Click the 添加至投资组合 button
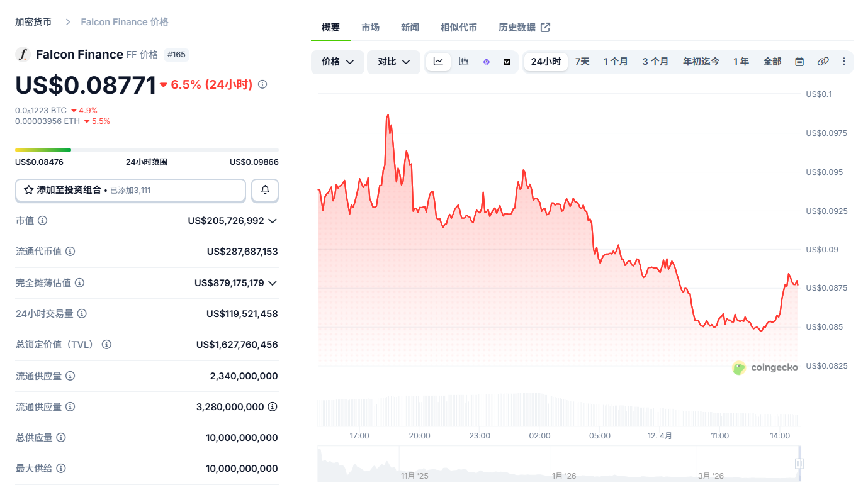The width and height of the screenshot is (868, 485). (130, 190)
